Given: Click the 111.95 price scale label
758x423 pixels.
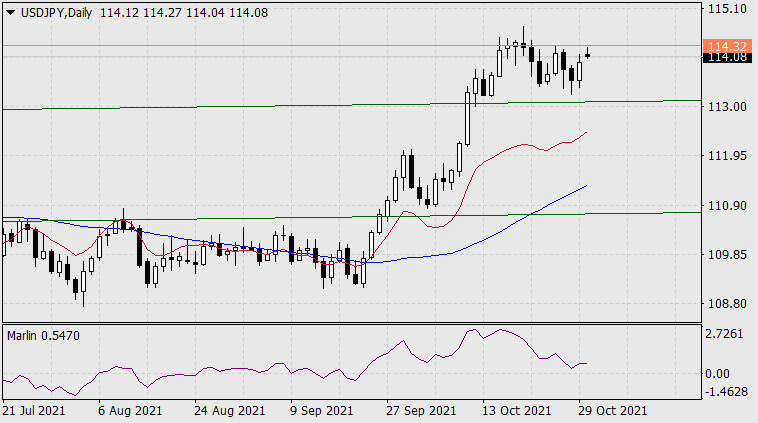Looking at the screenshot, I should pos(727,156).
